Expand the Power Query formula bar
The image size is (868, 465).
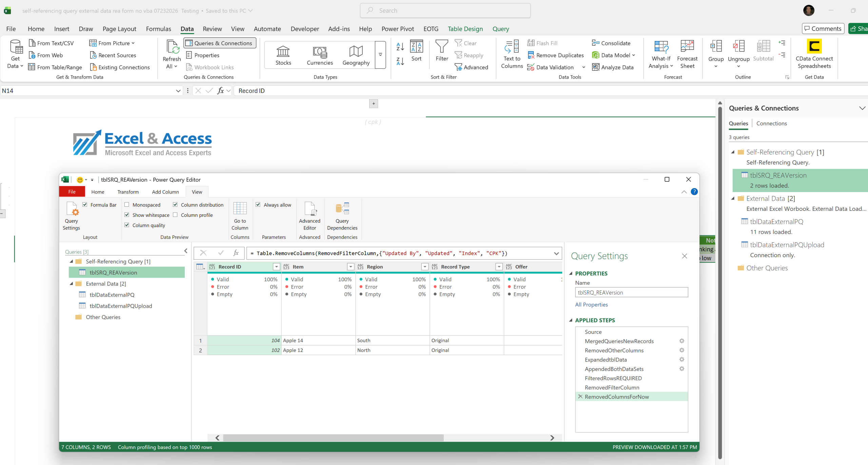click(556, 254)
